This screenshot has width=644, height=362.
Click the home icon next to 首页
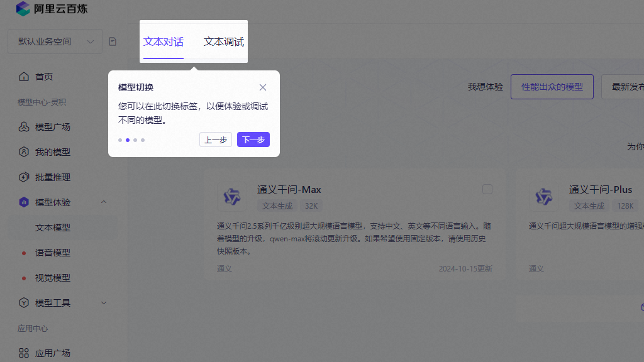coord(24,77)
